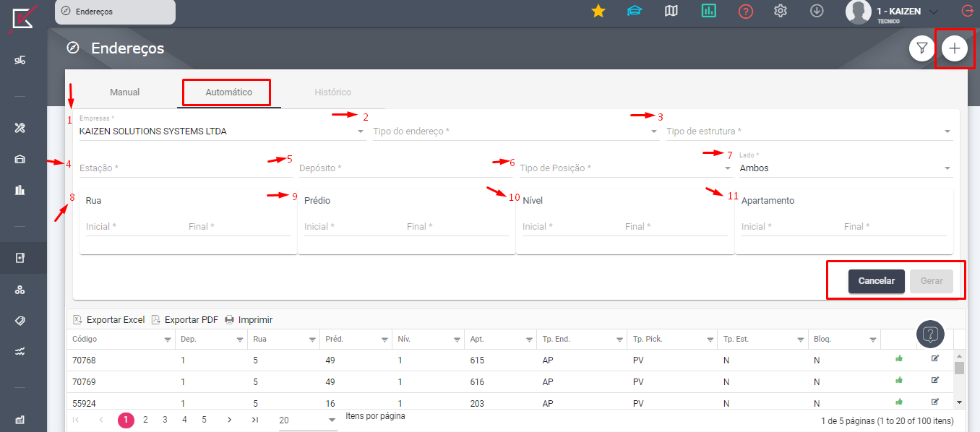Click Exportar Excel
Viewport: 980px width, 432px height.
click(109, 319)
